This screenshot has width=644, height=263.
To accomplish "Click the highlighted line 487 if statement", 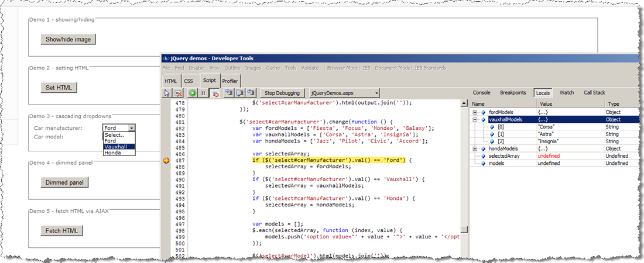I will click(328, 160).
